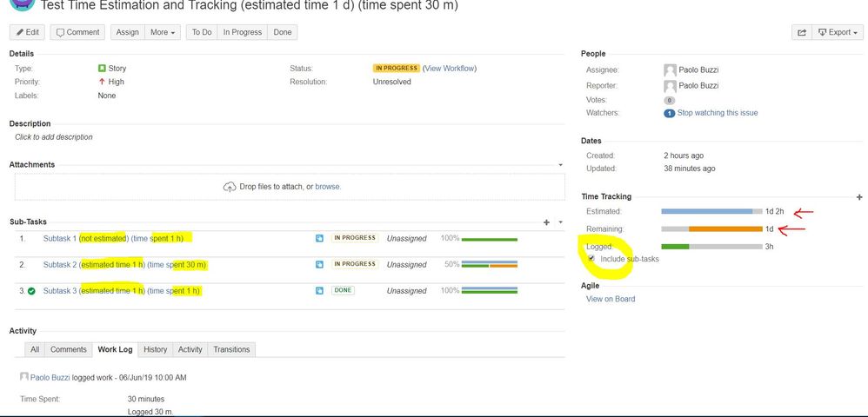Screen dimensions: 868x417
Task: Transition issue to To Do
Action: [202, 32]
